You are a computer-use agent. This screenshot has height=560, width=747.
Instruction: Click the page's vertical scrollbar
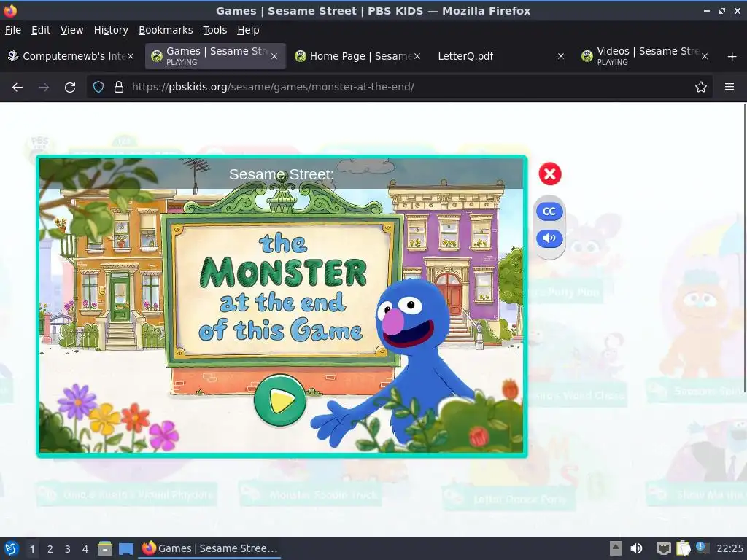pyautogui.click(x=745, y=248)
